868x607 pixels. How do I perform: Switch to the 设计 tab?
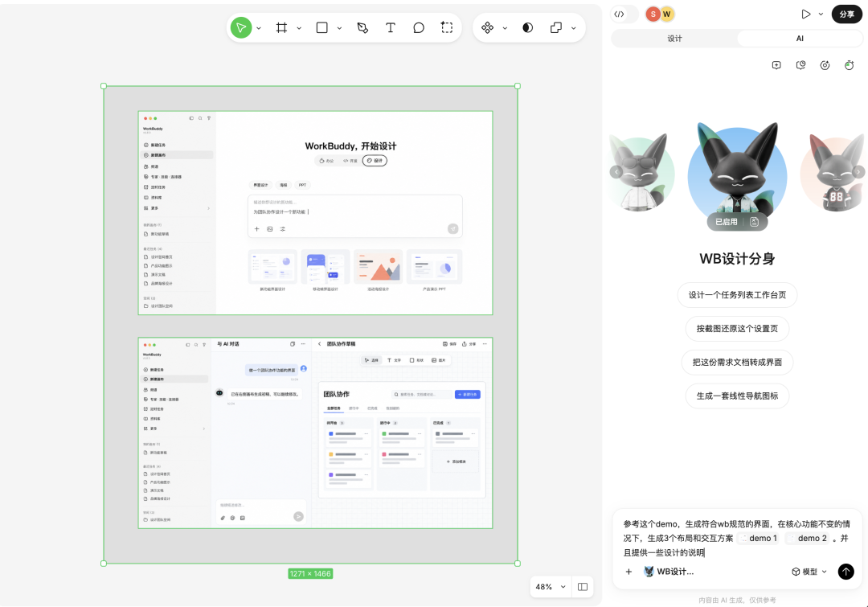pyautogui.click(x=674, y=39)
